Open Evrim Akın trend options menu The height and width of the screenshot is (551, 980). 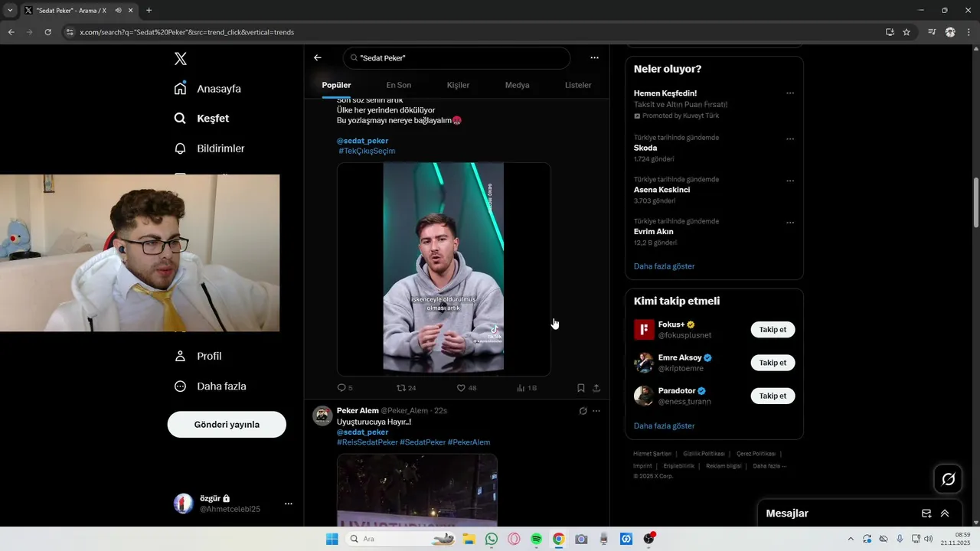click(790, 223)
